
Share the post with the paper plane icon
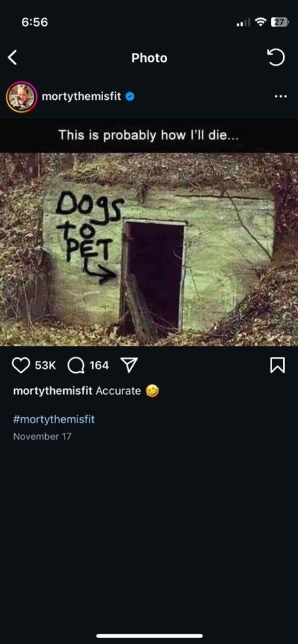pyautogui.click(x=129, y=365)
